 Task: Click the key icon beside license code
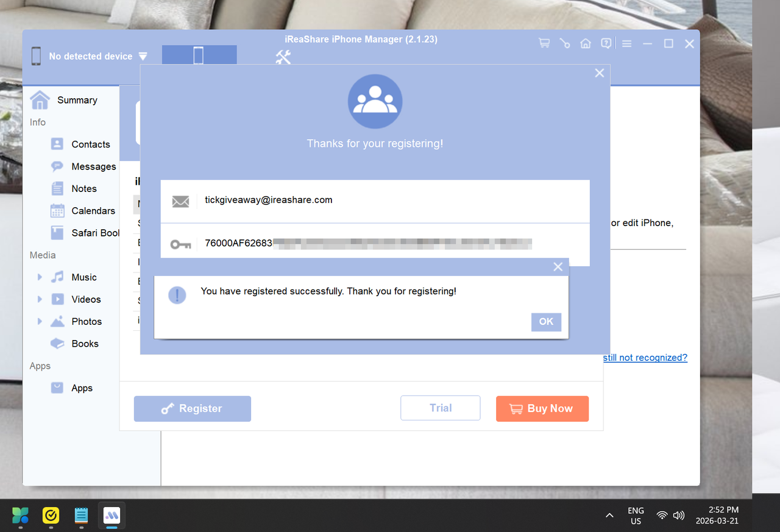click(180, 244)
